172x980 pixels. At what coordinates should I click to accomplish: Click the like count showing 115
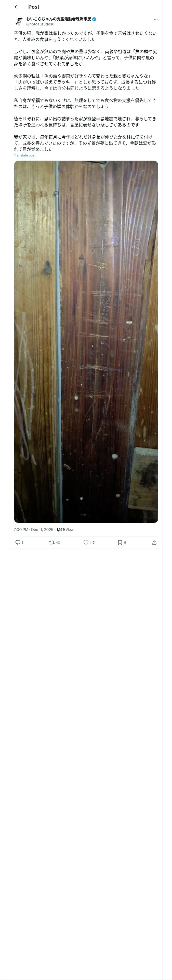(x=92, y=542)
